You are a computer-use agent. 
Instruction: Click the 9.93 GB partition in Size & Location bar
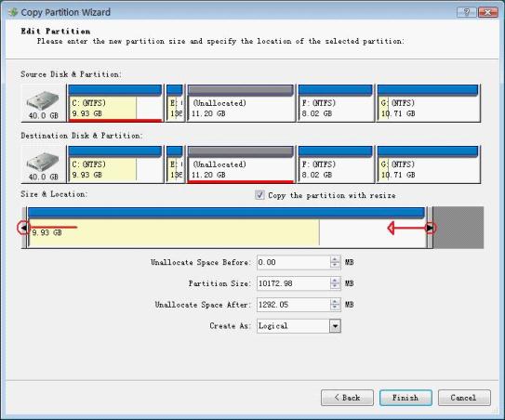pyautogui.click(x=174, y=232)
